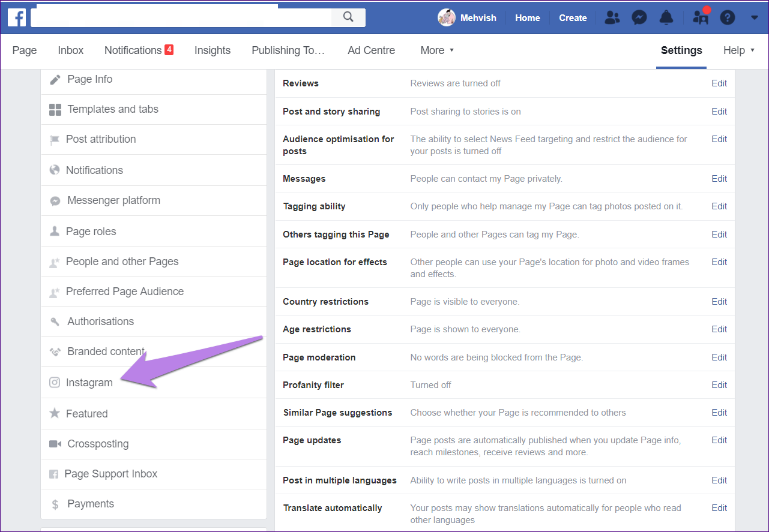Open the More dropdown in page nav
Image resolution: width=769 pixels, height=532 pixels.
tap(437, 50)
